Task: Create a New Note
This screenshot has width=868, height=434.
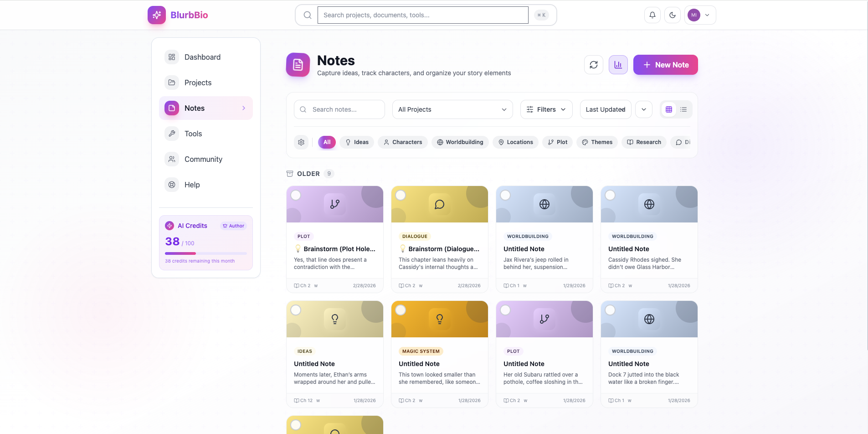Action: coord(666,65)
